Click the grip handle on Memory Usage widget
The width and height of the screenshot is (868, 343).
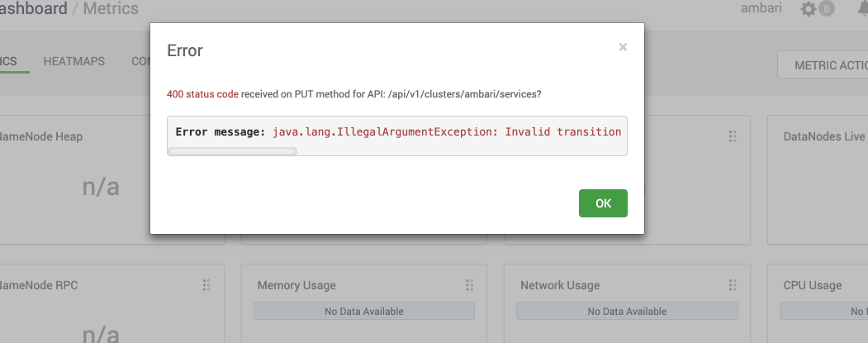point(469,285)
